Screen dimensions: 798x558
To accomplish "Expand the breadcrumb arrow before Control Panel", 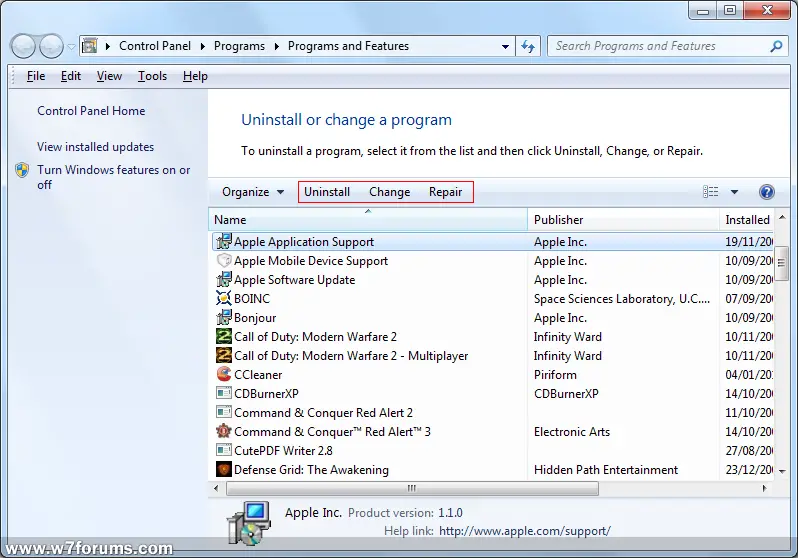I will [x=108, y=46].
